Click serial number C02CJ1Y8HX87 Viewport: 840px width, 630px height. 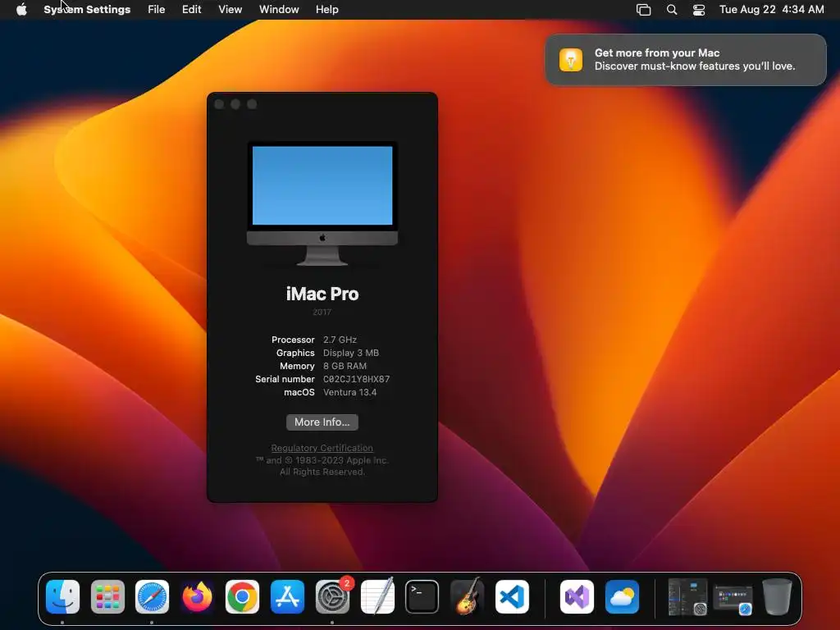(x=356, y=379)
